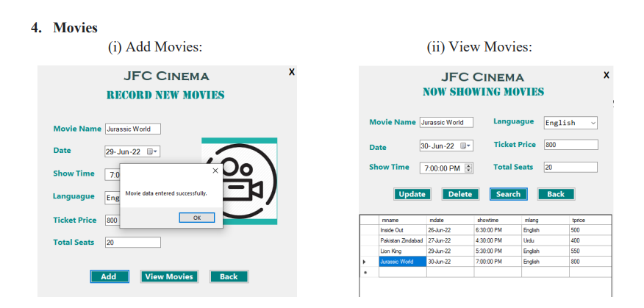Click the Search button for movies

click(509, 194)
